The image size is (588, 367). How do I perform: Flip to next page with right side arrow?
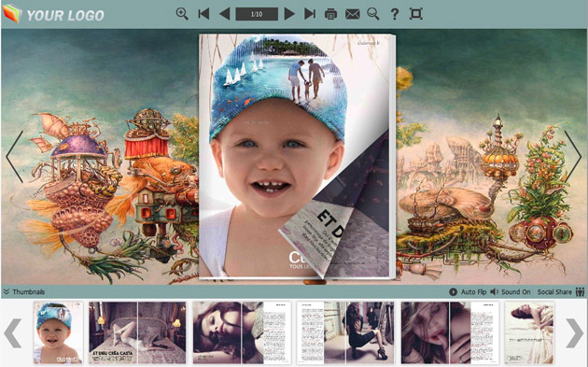(573, 157)
